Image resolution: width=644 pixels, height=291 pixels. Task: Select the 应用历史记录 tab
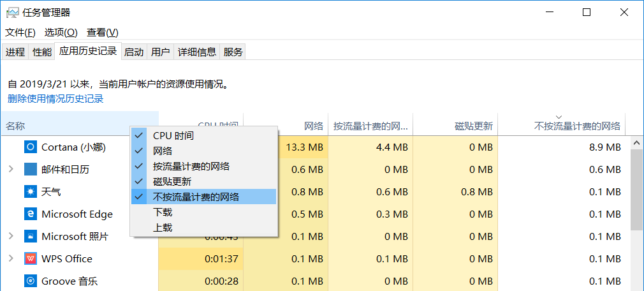pos(88,51)
